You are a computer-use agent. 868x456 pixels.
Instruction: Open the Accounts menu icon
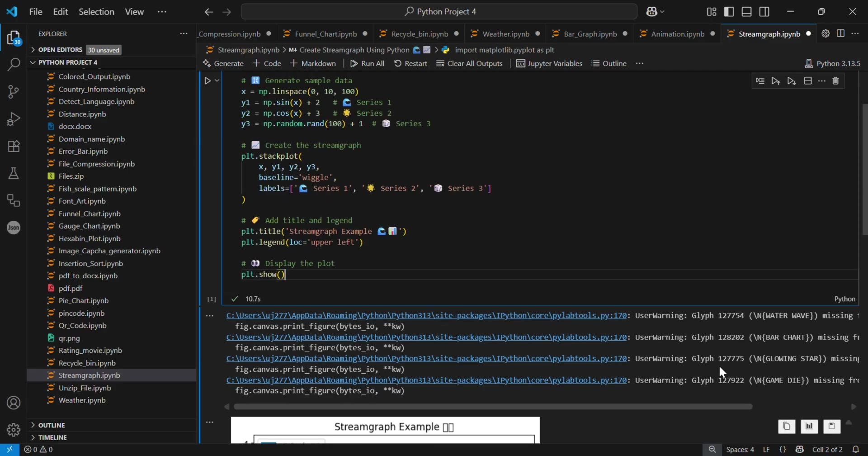14,403
